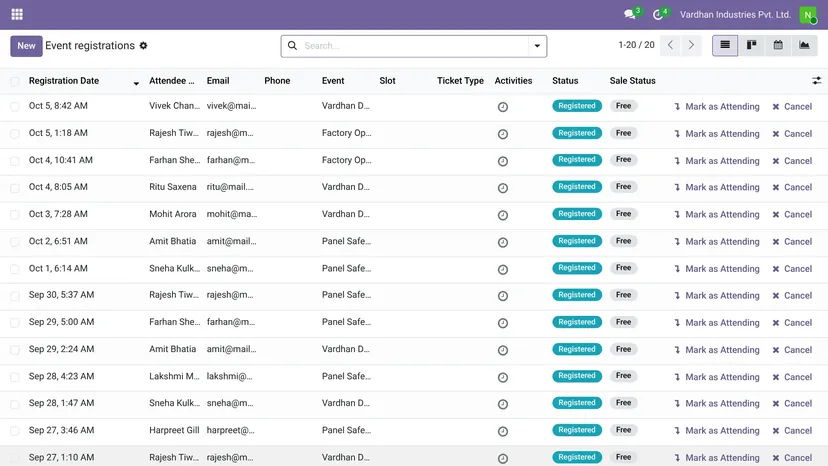Click email cell harpreet@...
This screenshot has height=466, width=828.
230,430
